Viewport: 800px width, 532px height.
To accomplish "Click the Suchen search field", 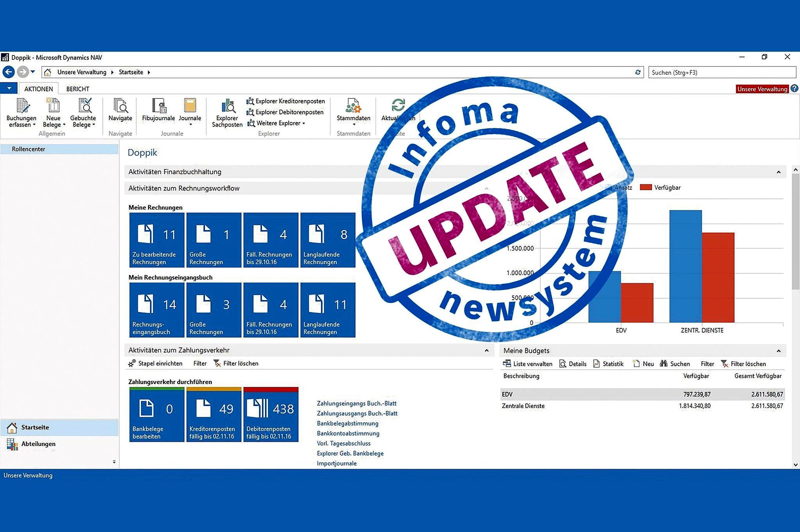I will tap(722, 72).
